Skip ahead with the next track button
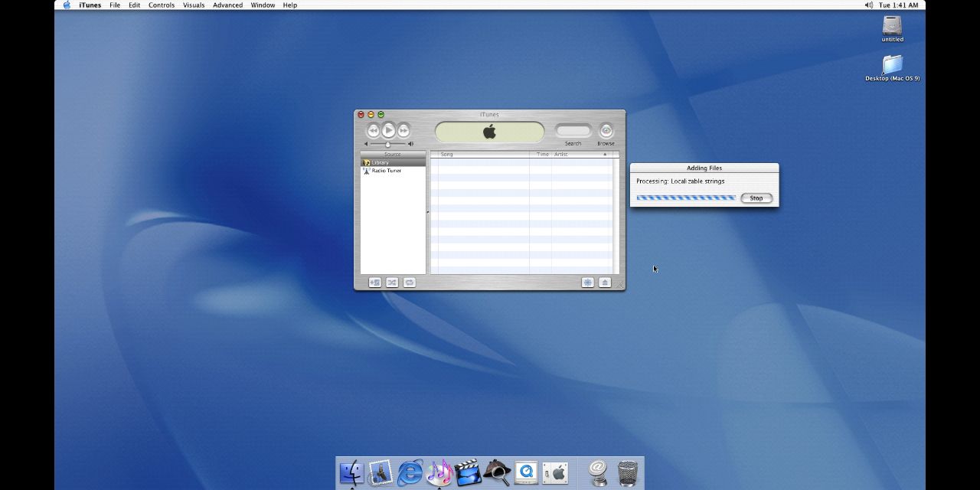980x490 pixels. coord(403,131)
